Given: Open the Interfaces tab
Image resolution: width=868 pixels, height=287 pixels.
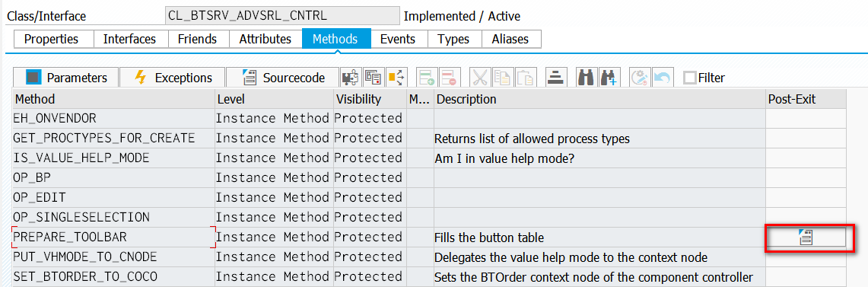Looking at the screenshot, I should tap(129, 40).
